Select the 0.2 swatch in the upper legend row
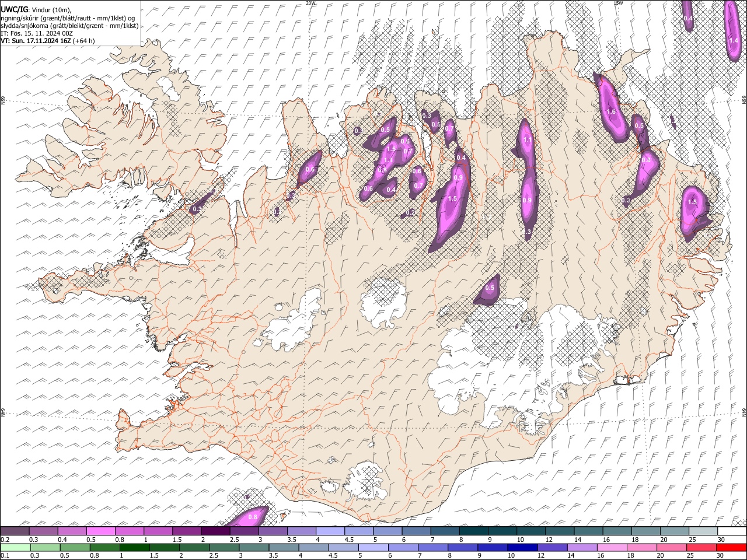The width and height of the screenshot is (747, 560). click(x=15, y=531)
